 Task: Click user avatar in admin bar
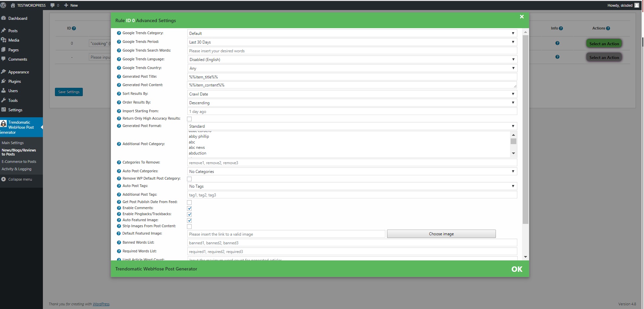tap(637, 5)
